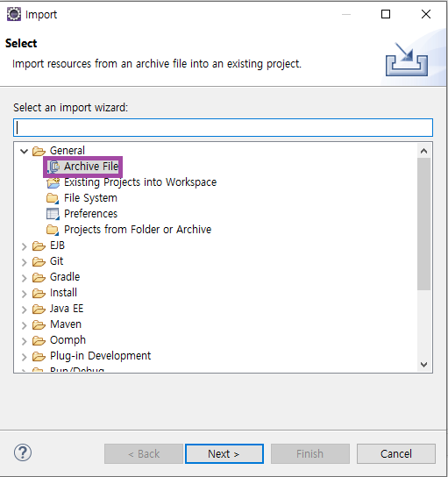Expand the Plug-in Development category
Viewport: 448px width, 477px height.
coord(24,356)
